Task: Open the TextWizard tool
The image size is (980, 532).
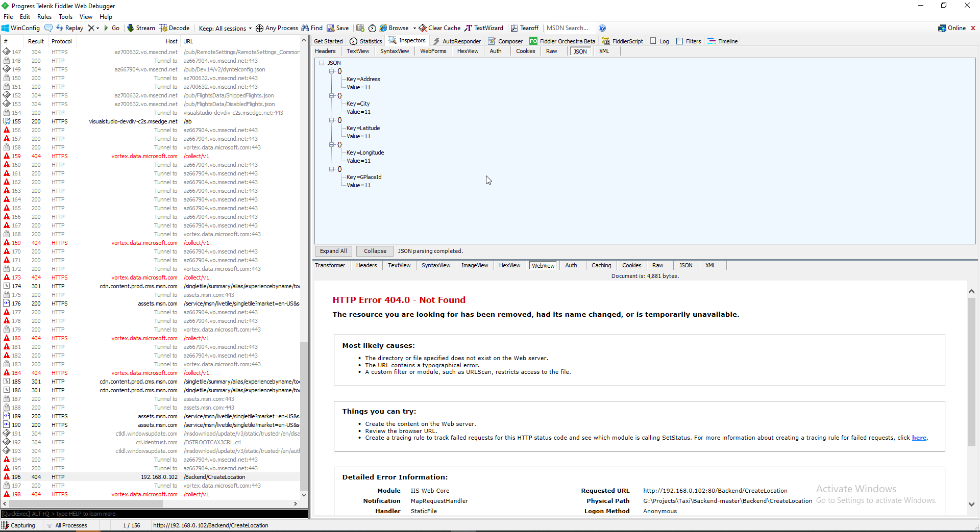Action: [484, 28]
